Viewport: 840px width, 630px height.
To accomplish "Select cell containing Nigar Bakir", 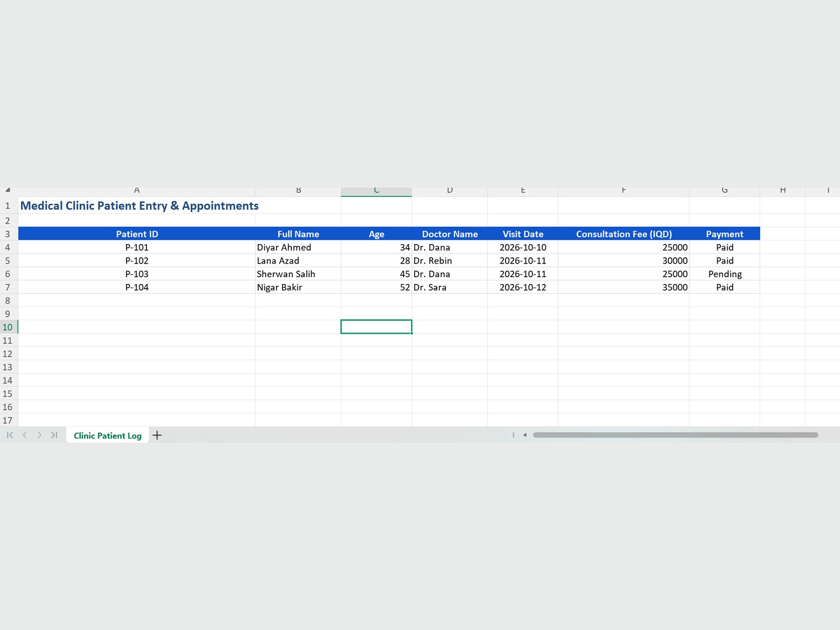I will pos(298,287).
